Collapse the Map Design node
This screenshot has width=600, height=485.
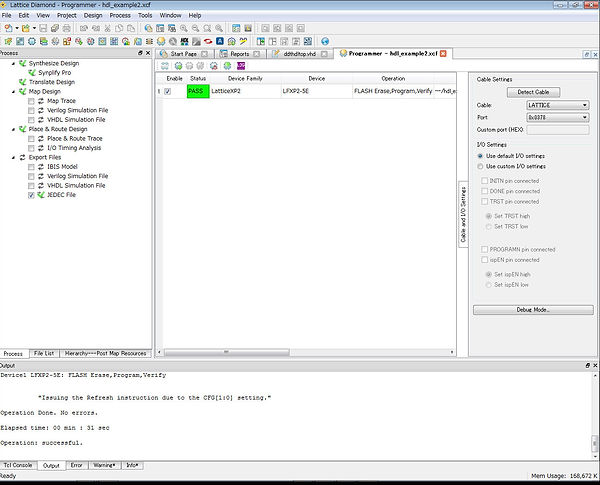point(14,92)
